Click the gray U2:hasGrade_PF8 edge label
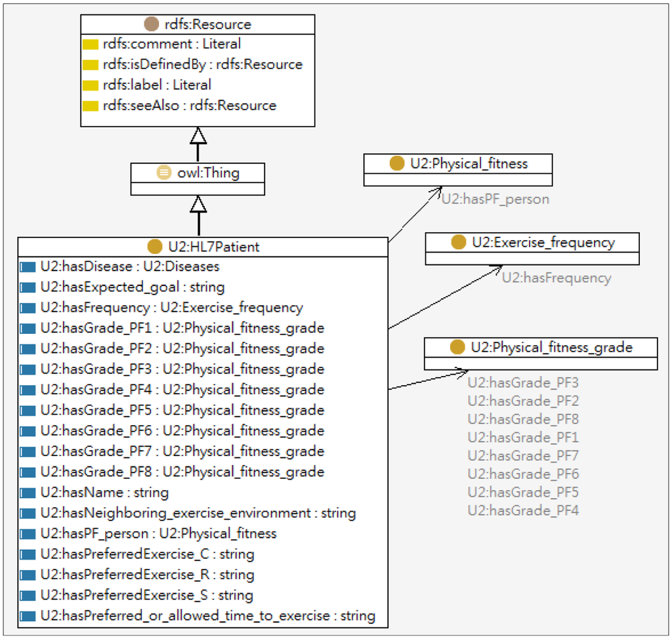Viewport: 672px width, 639px height. click(x=523, y=419)
